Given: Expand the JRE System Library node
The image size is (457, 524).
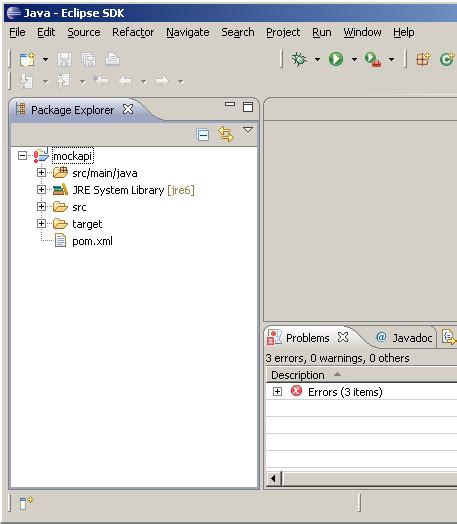Looking at the screenshot, I should (41, 190).
